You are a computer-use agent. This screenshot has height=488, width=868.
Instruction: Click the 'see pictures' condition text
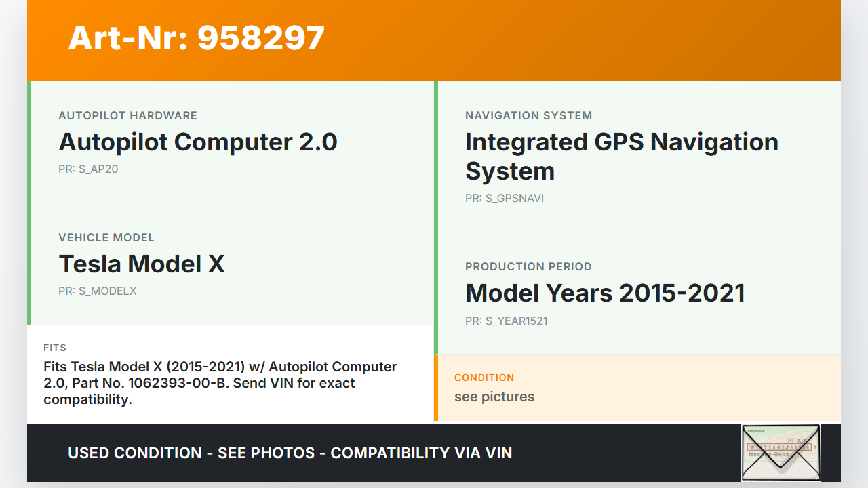494,396
